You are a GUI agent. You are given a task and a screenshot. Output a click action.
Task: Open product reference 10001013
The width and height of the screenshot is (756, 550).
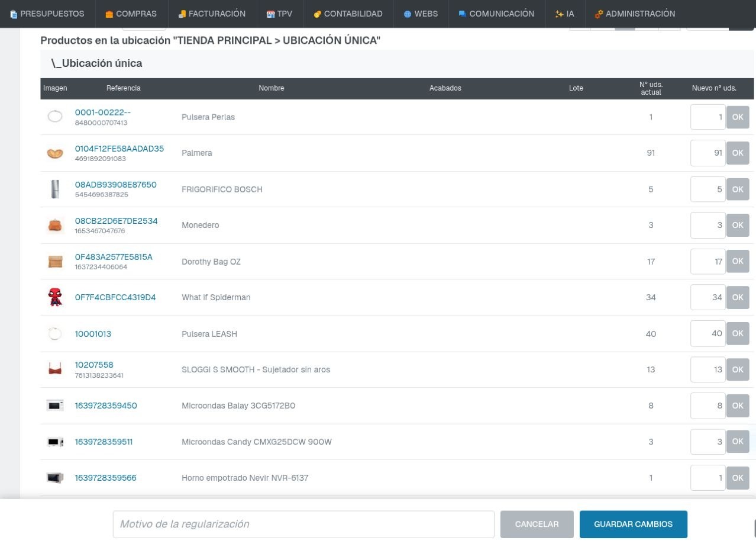93,334
